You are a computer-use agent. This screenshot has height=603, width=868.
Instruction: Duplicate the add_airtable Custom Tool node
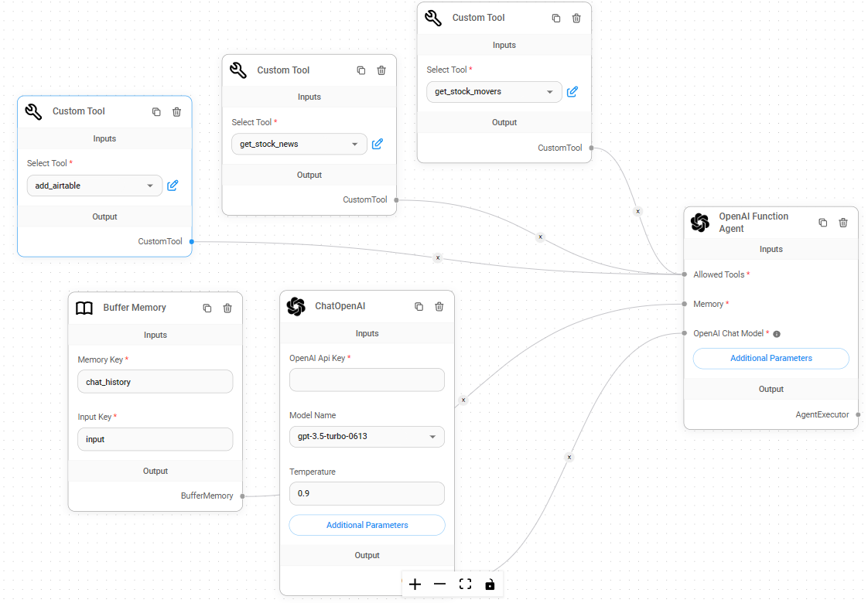[156, 112]
